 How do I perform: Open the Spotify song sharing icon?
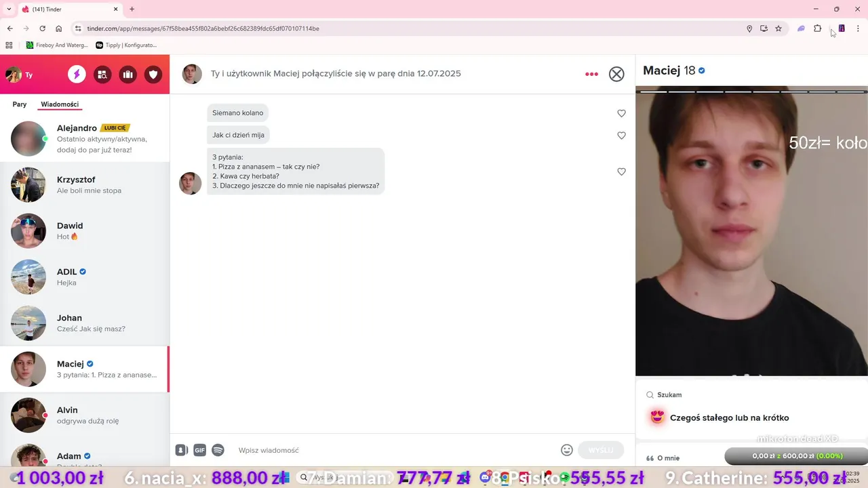(218, 450)
